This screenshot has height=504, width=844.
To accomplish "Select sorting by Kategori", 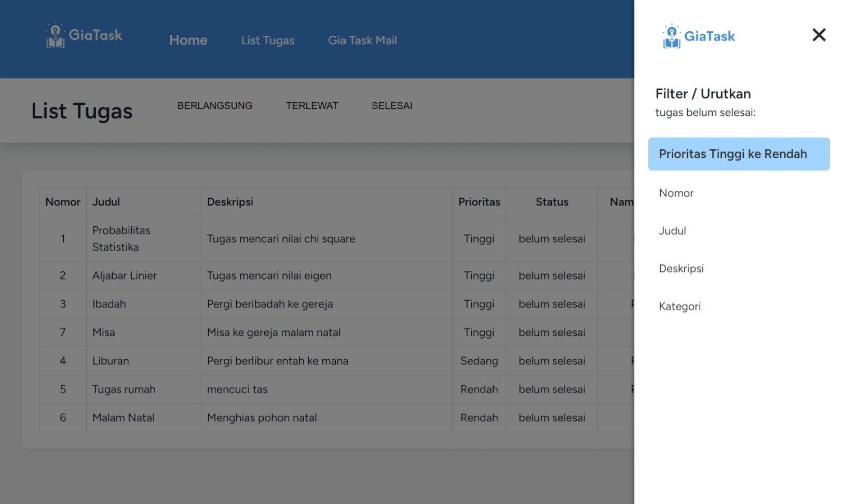I will (680, 306).
